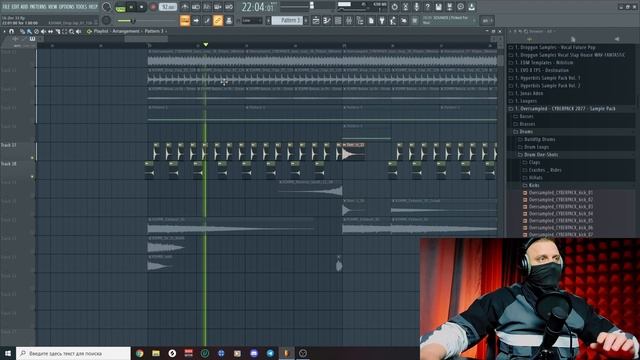The image size is (640, 360).
Task: Select the playlist Playback speaker tool
Action: tap(78, 31)
